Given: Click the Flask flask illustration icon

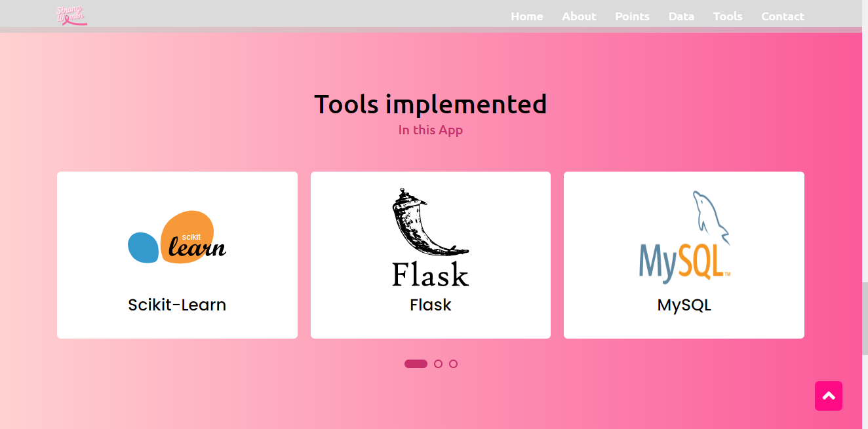Looking at the screenshot, I should (429, 223).
